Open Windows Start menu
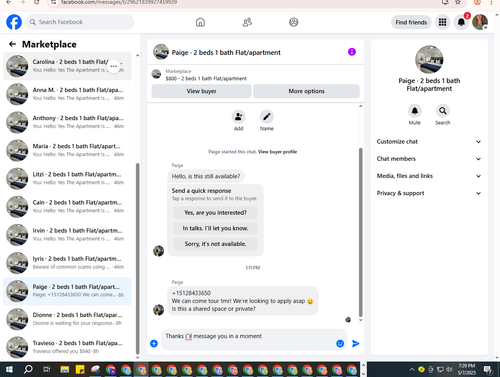 click(9, 369)
